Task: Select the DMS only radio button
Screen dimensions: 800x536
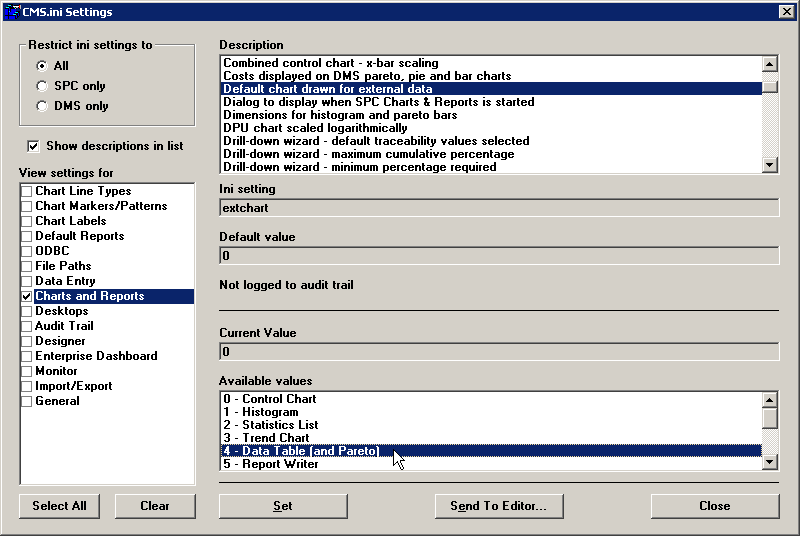Action: point(42,106)
